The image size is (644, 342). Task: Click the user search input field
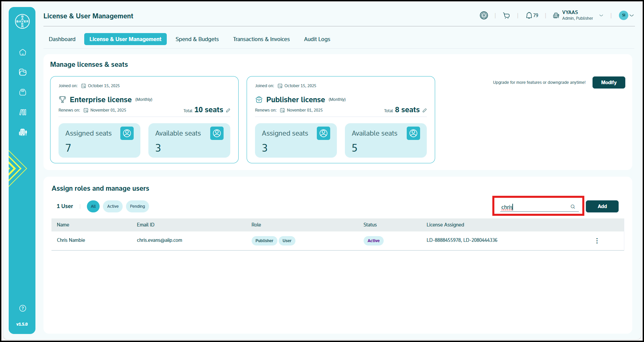click(x=534, y=207)
